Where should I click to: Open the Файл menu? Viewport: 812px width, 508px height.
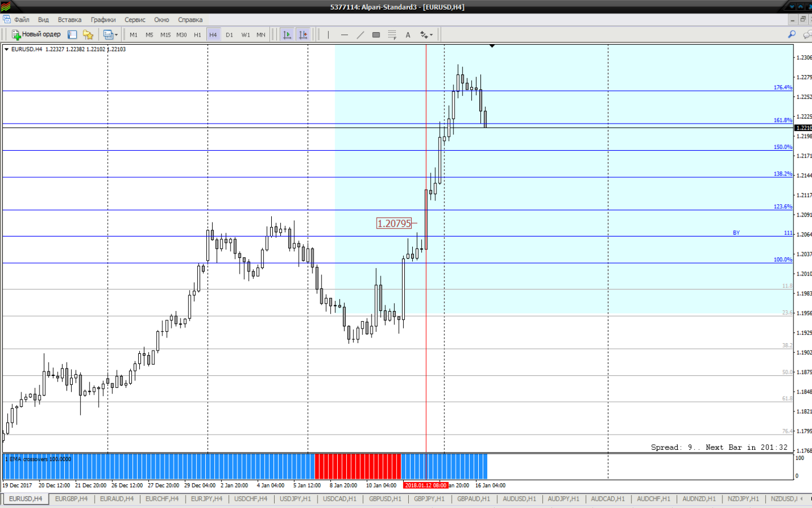point(22,20)
